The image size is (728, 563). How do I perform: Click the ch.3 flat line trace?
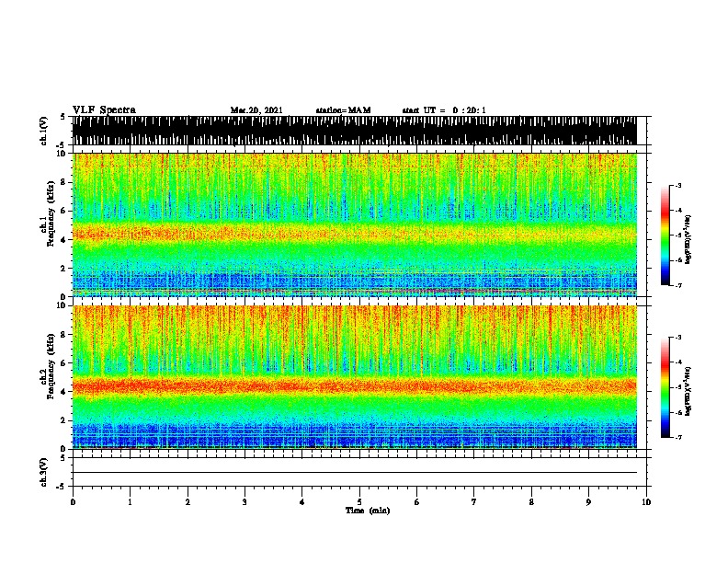click(354, 473)
